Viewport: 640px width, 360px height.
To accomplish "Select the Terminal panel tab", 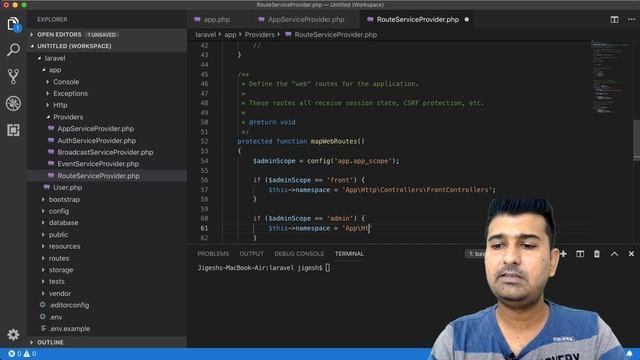I will [349, 254].
